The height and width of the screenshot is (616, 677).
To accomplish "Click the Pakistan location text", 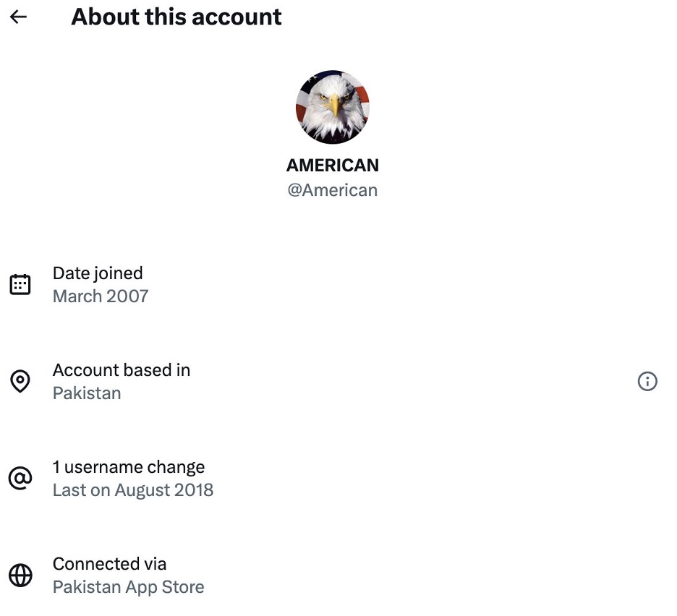I will [x=87, y=393].
